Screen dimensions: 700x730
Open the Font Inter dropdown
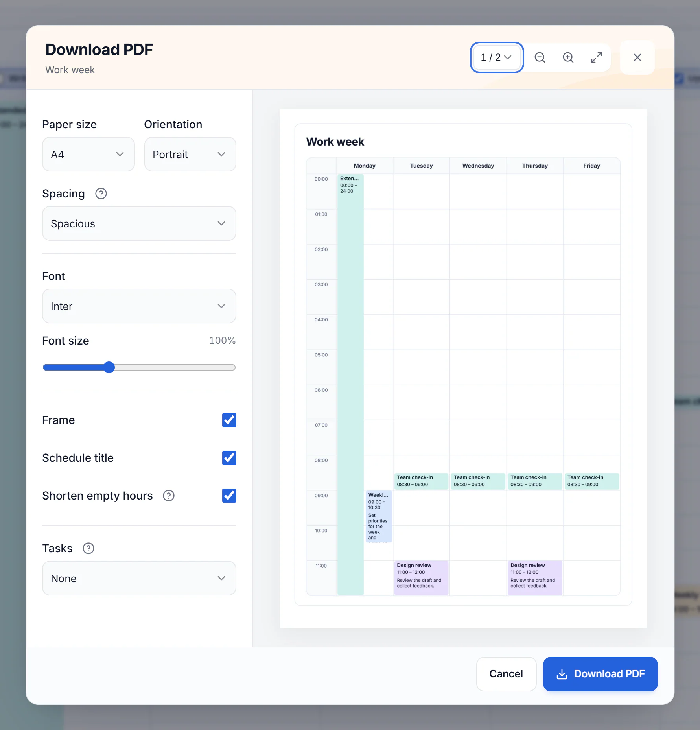[139, 306]
